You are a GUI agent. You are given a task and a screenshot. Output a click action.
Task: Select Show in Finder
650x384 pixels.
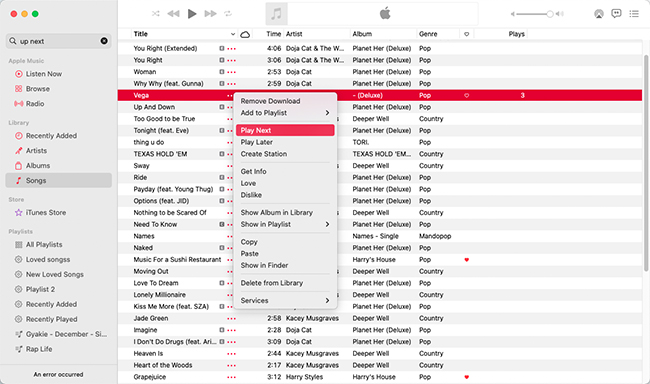pos(285,265)
